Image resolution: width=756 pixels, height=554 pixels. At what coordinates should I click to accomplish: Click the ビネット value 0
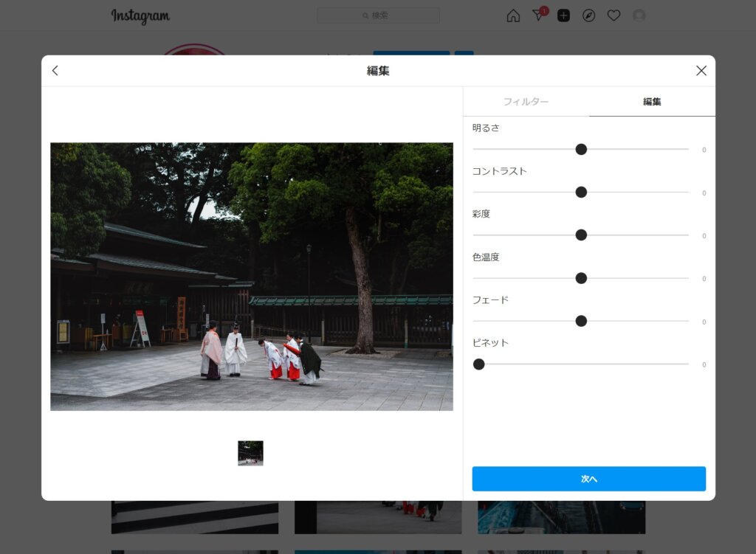(x=704, y=364)
